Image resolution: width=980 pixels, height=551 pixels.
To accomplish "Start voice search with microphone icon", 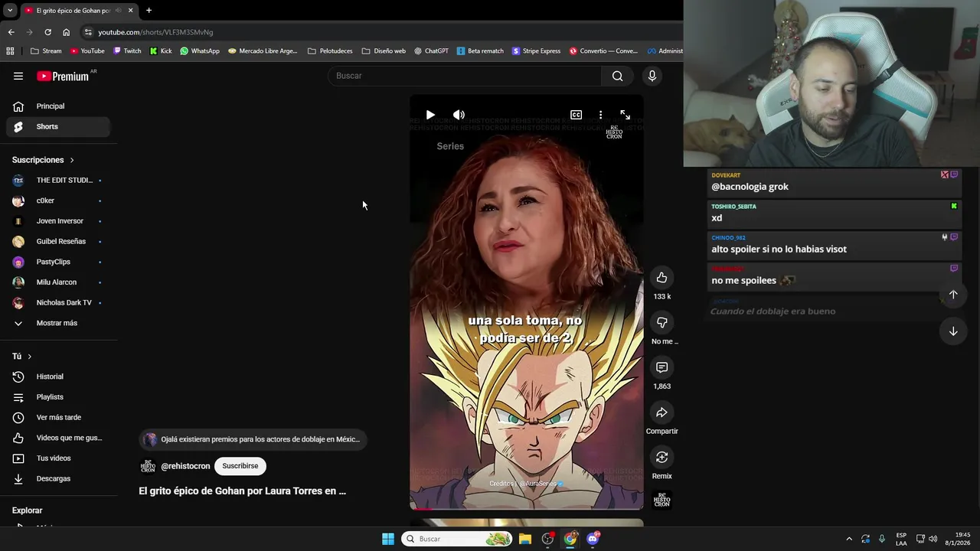I will tap(652, 76).
